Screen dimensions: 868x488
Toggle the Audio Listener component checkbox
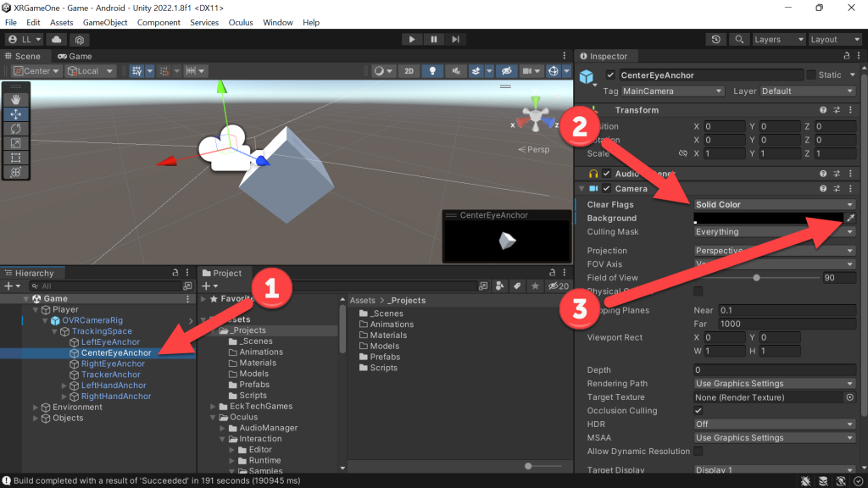(607, 174)
